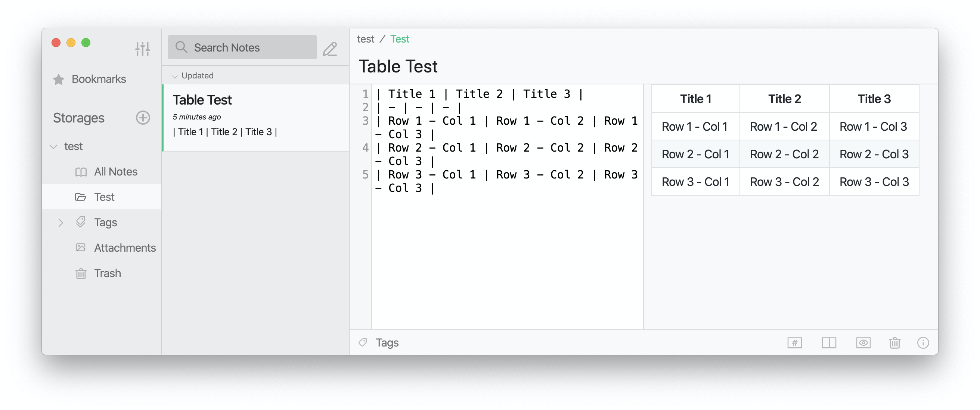Toggle split view layout icon
This screenshot has width=980, height=410.
[x=829, y=343]
